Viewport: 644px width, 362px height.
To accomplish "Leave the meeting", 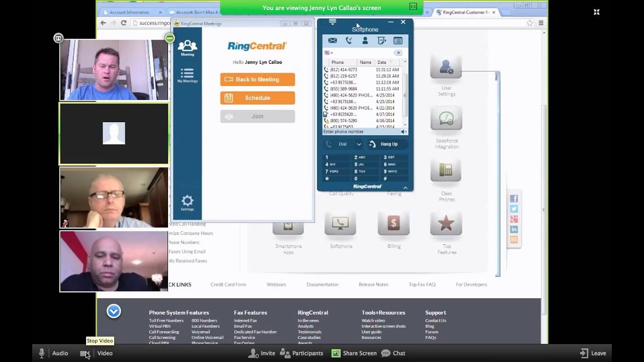I will (x=593, y=353).
